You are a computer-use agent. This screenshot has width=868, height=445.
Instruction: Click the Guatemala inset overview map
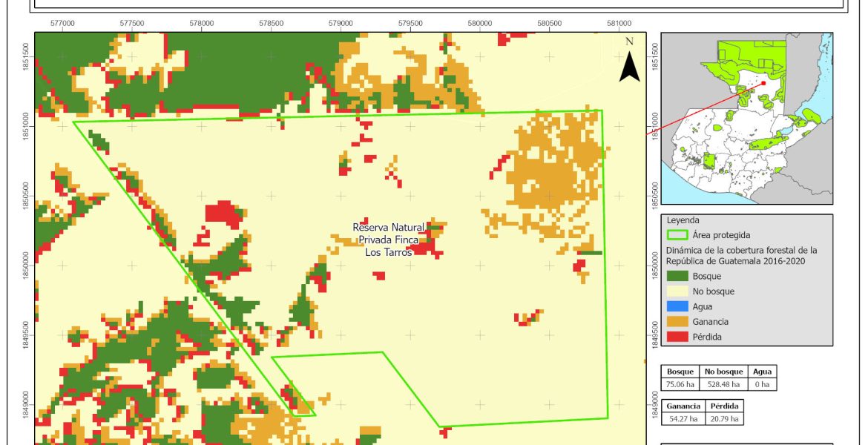(746, 119)
